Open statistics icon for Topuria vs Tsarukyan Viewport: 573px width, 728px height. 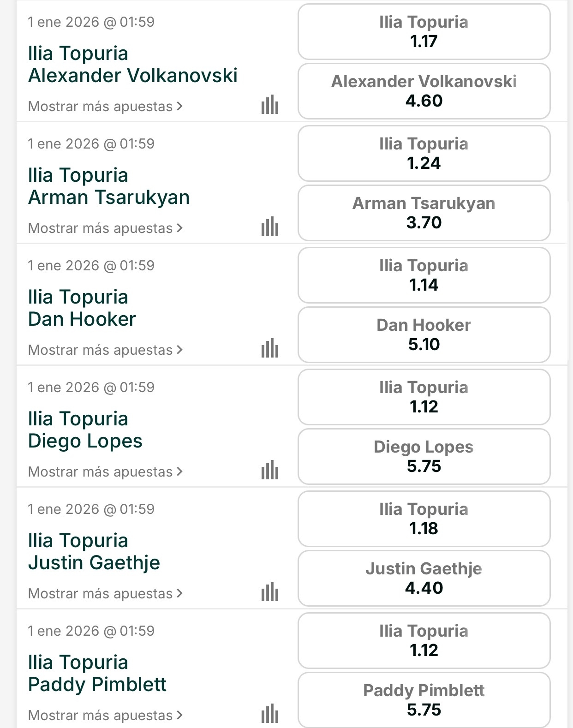coord(270,227)
